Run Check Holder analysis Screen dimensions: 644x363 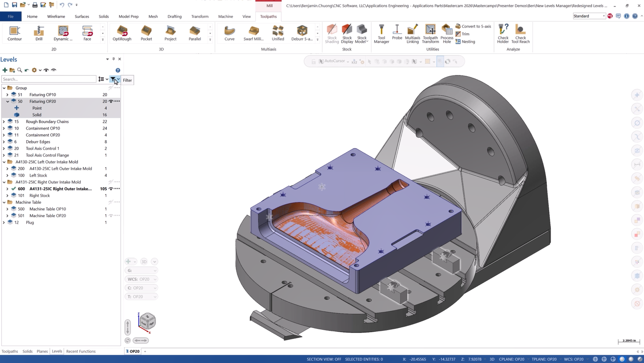pyautogui.click(x=503, y=34)
